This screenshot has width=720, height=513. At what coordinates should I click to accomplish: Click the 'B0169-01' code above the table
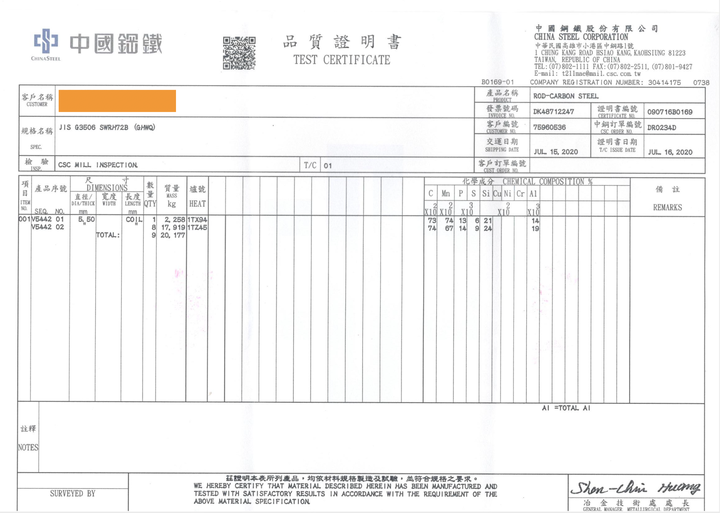point(497,82)
